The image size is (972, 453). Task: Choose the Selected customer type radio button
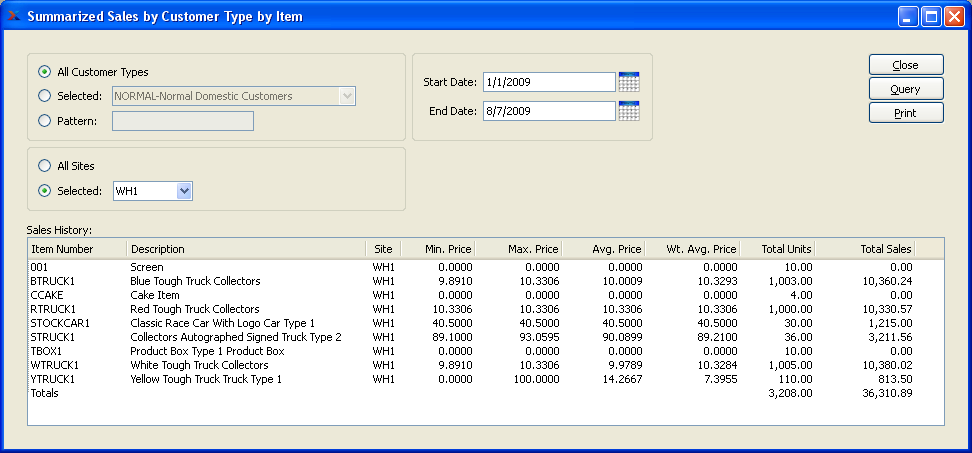tap(44, 96)
